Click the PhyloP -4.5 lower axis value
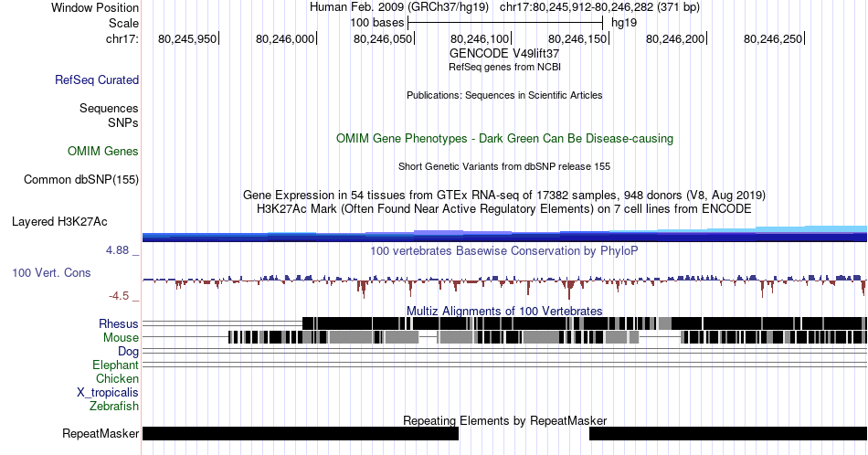Image resolution: width=868 pixels, height=455 pixels. coord(119,296)
